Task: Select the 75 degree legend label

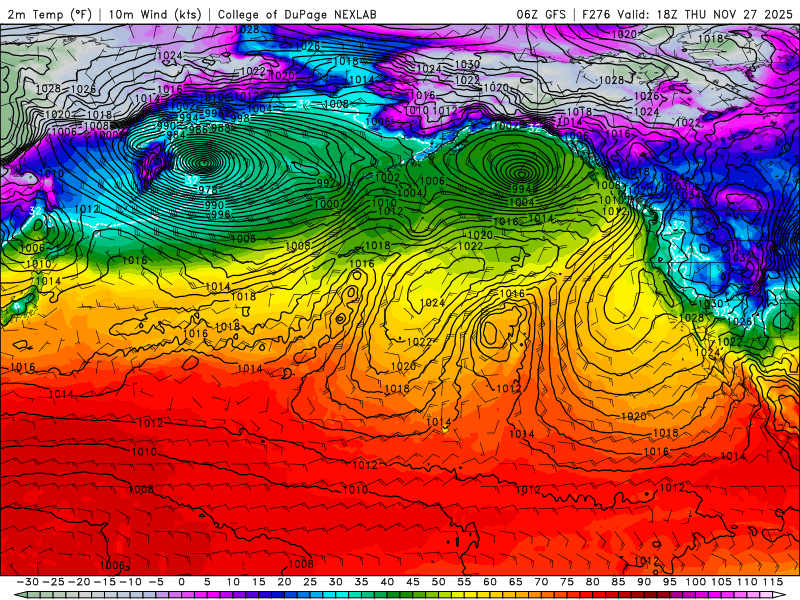Action: [x=567, y=582]
